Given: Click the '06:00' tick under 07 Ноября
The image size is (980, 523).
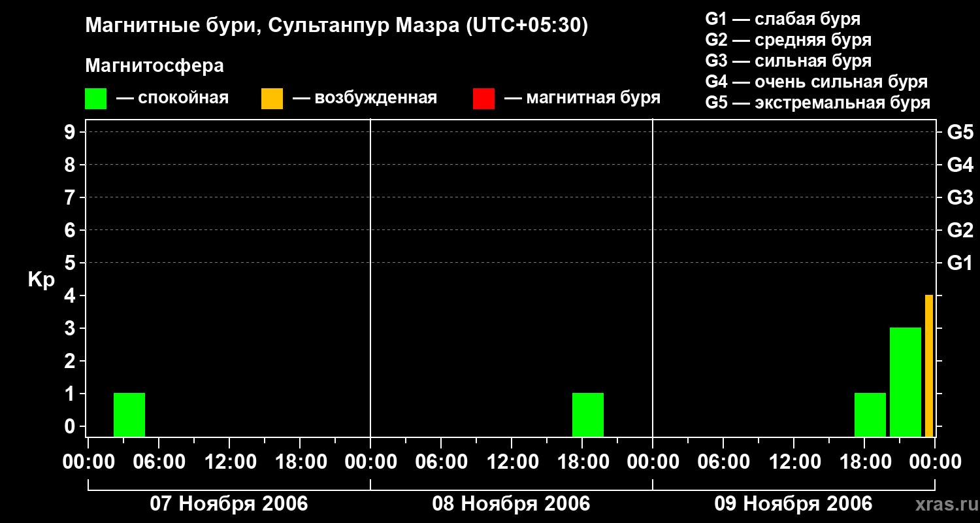Looking at the screenshot, I should [159, 462].
